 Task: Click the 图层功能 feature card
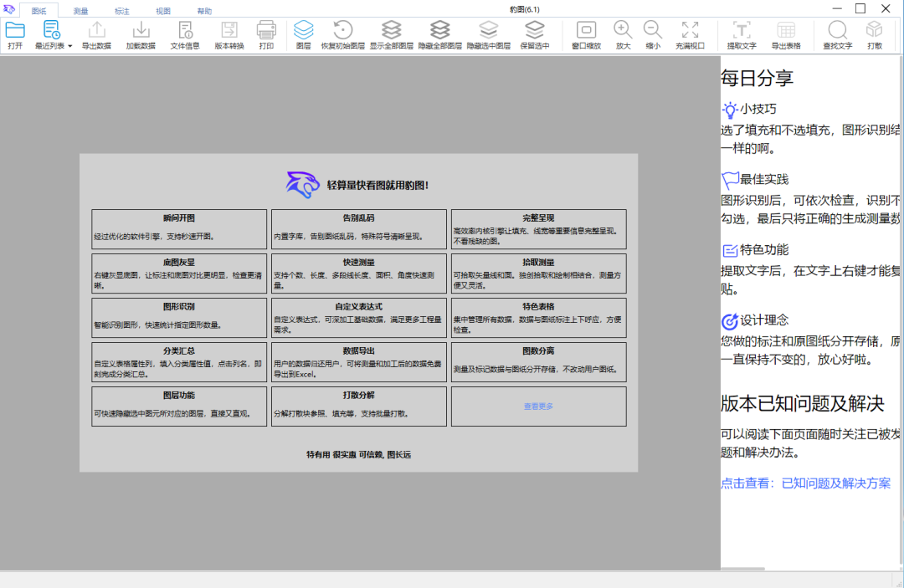coord(179,406)
